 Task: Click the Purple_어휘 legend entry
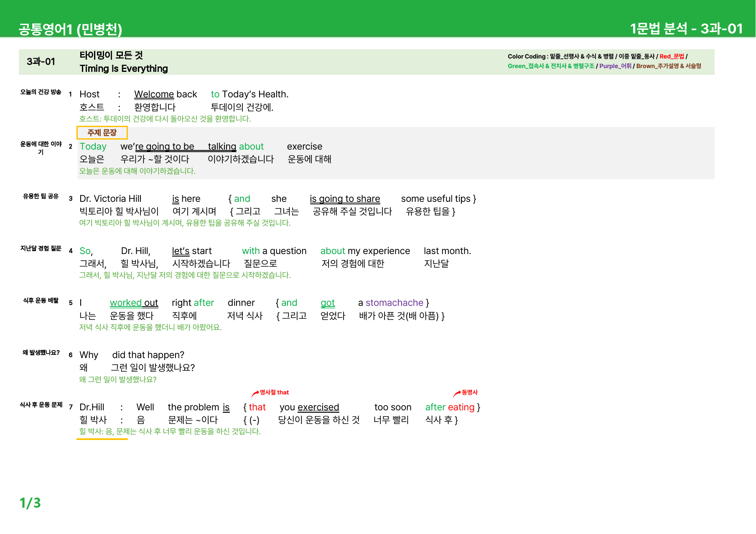(615, 66)
